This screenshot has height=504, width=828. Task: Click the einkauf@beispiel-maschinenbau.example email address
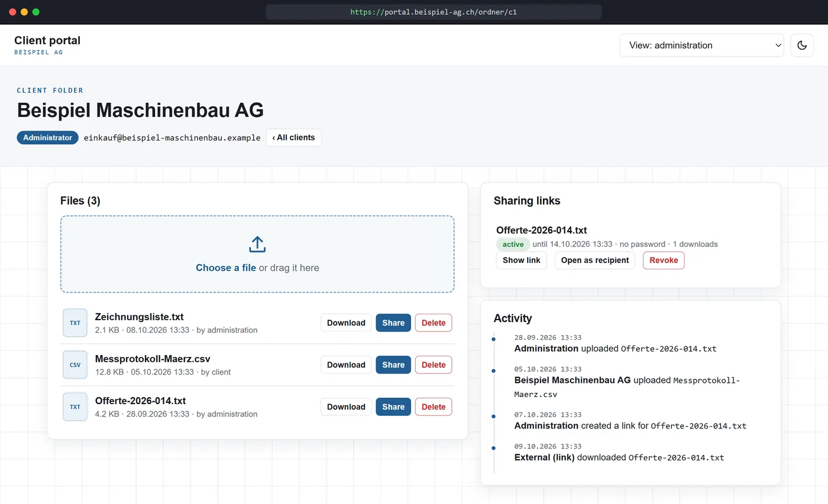[172, 138]
